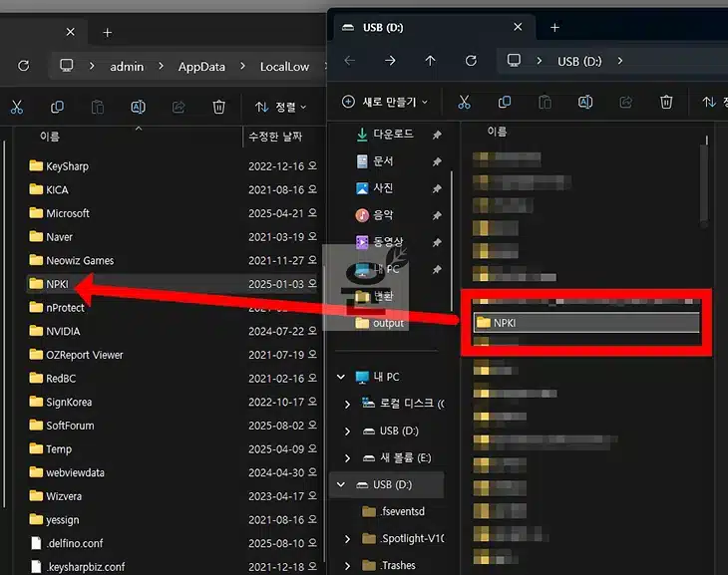Expand 로컬 디스크 tree node
Image resolution: width=728 pixels, height=575 pixels.
(347, 405)
